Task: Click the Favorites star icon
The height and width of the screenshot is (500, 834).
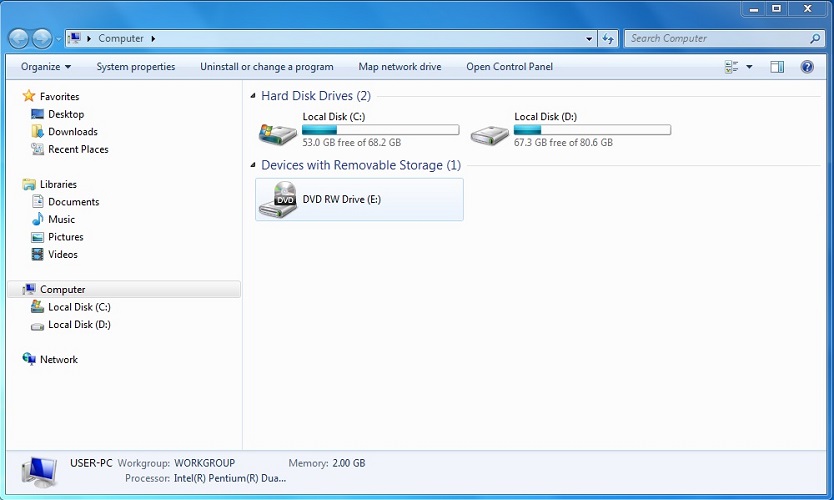Action: (29, 96)
